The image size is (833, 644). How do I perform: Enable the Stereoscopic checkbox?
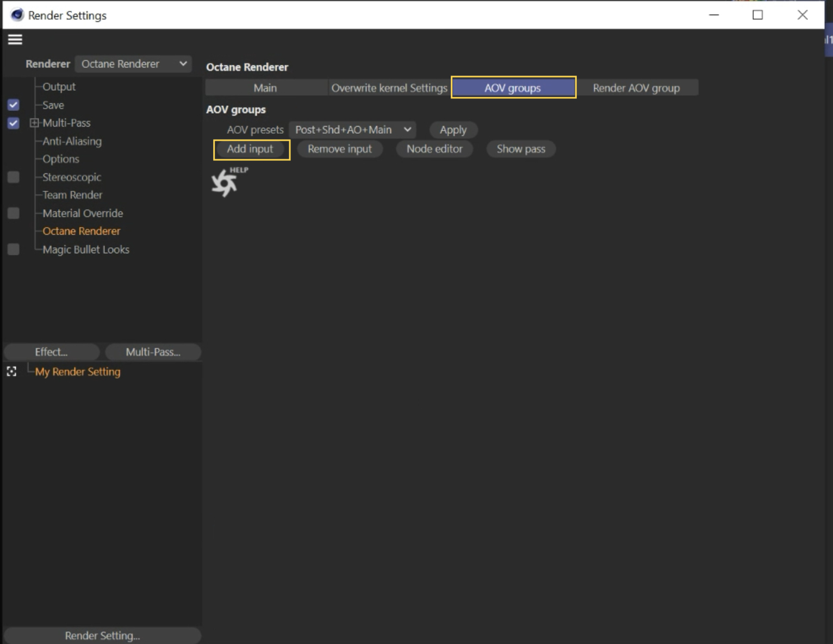coord(14,177)
